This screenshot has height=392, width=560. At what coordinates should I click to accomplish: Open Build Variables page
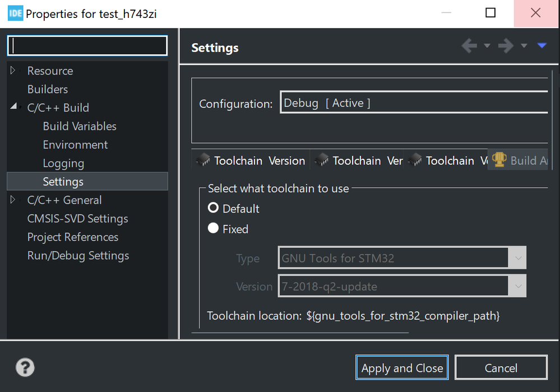80,126
